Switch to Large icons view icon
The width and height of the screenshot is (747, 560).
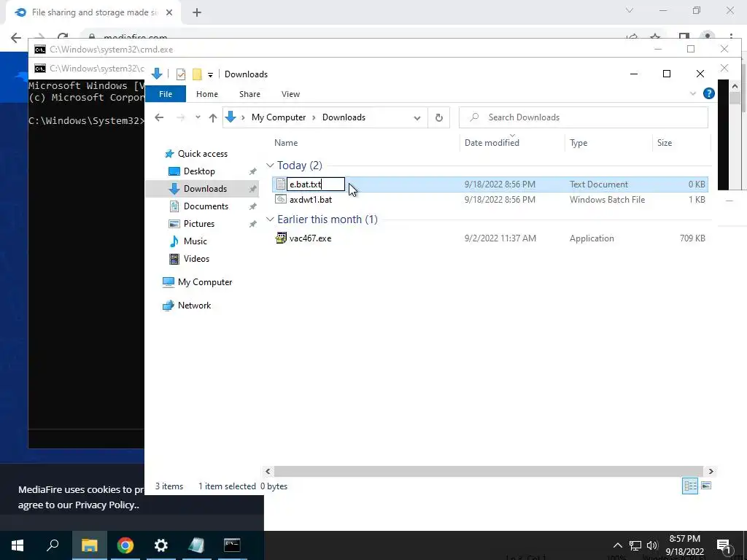click(x=706, y=486)
